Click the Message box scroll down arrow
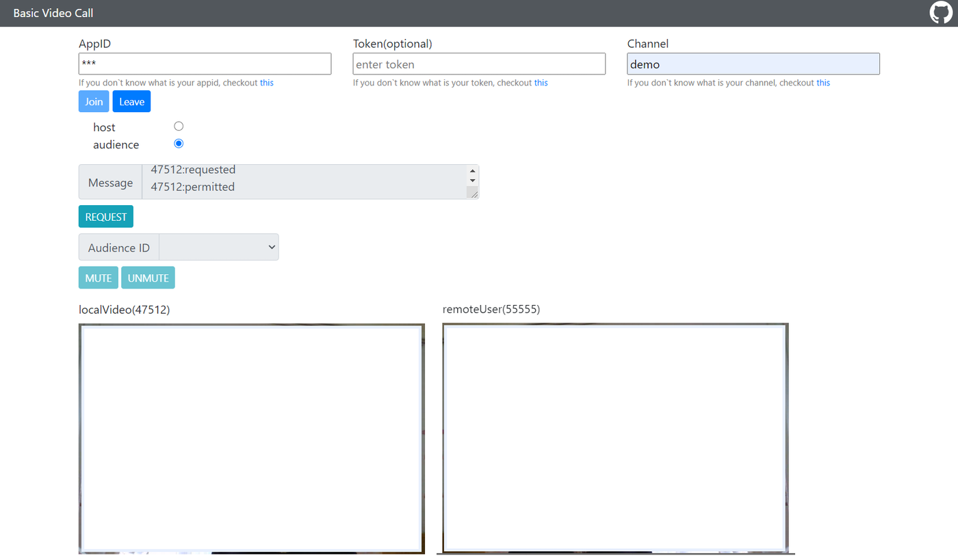The width and height of the screenshot is (958, 560). tap(472, 181)
